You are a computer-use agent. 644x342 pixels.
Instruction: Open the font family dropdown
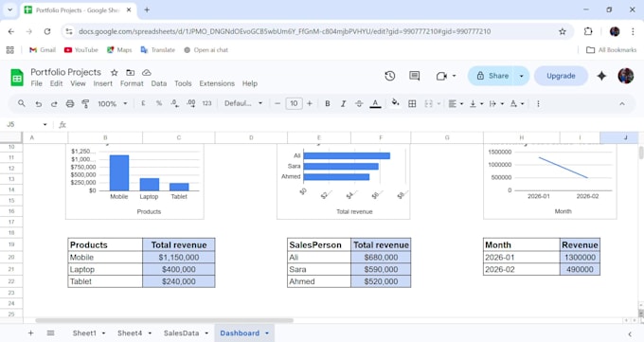pyautogui.click(x=243, y=103)
